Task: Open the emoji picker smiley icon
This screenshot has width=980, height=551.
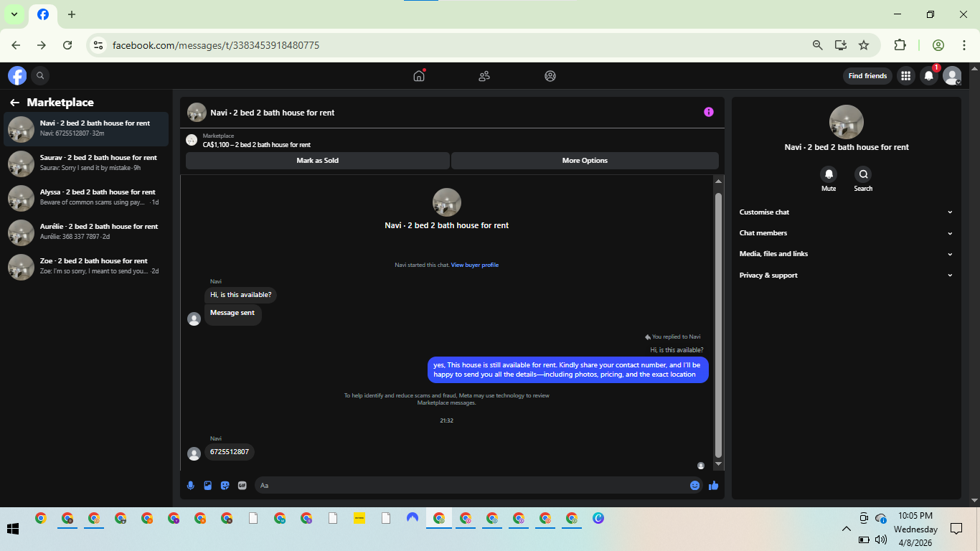Action: click(x=694, y=485)
